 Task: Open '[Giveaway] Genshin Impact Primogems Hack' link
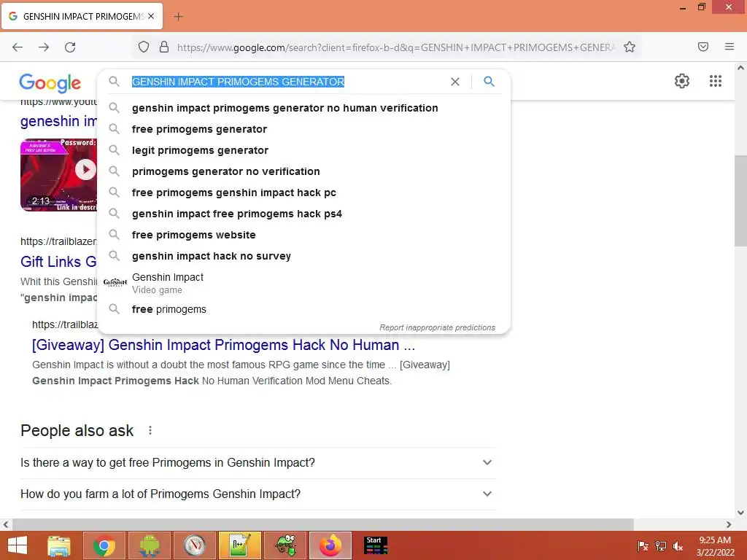click(223, 345)
